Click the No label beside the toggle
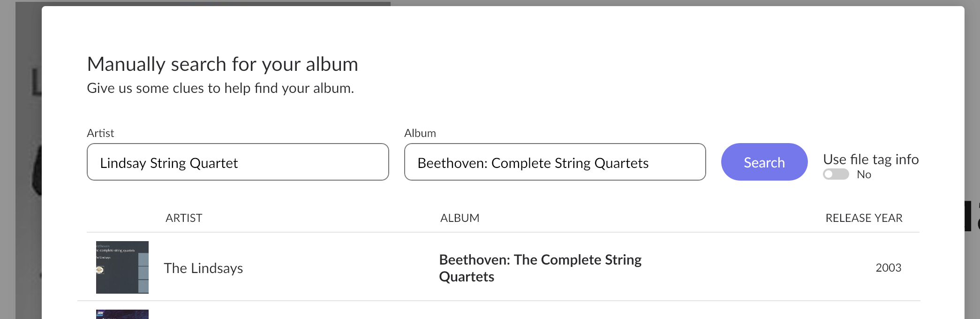 tap(864, 175)
